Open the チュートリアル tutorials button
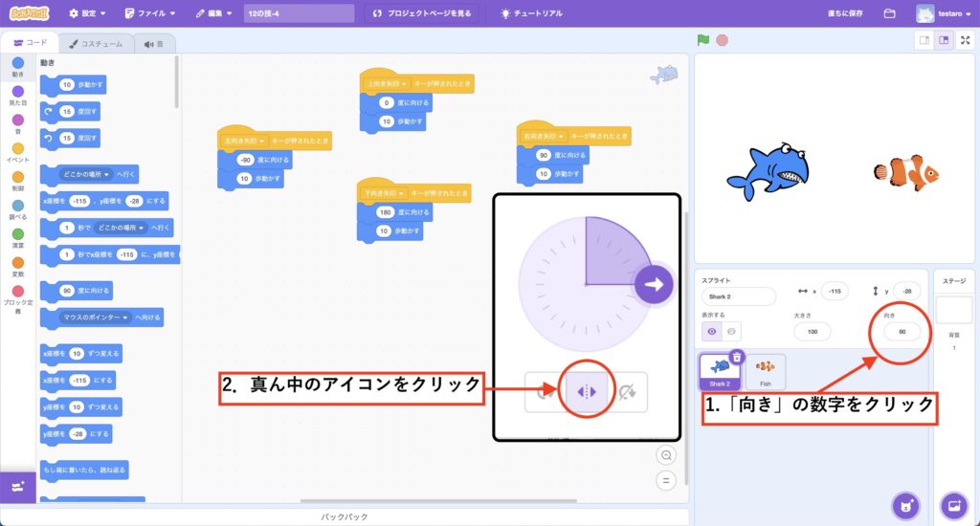 (x=531, y=13)
